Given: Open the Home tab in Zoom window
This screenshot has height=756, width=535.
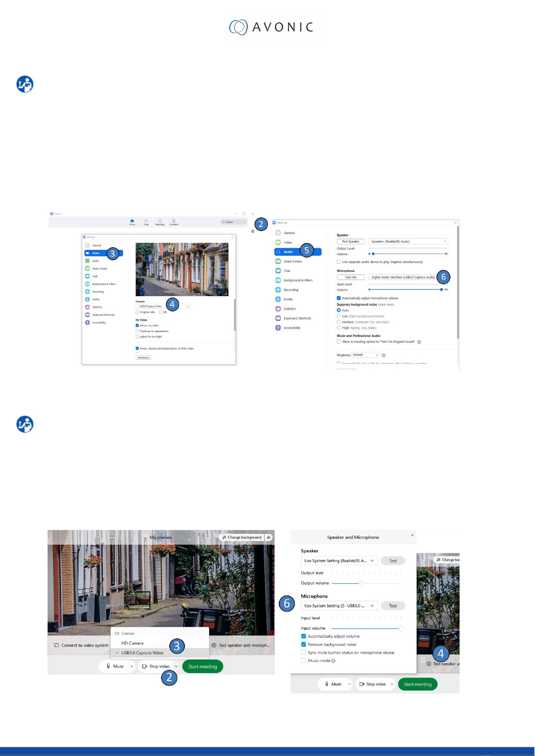Looking at the screenshot, I should (132, 222).
